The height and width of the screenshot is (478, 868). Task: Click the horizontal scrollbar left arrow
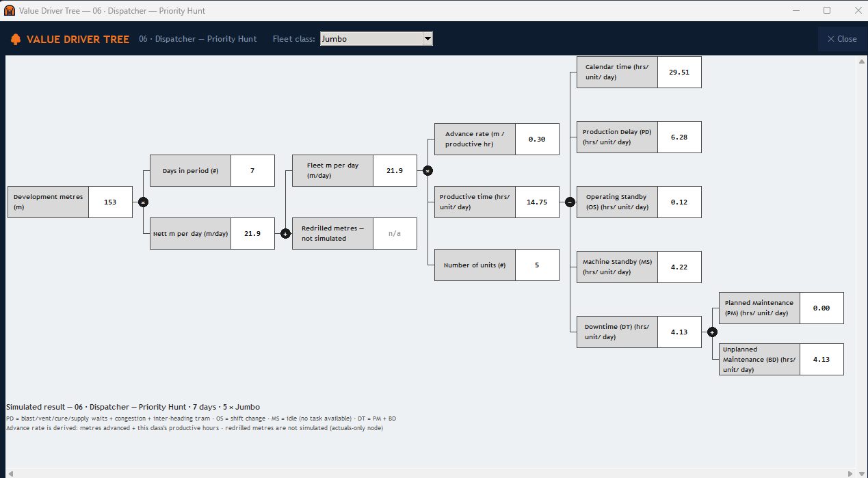[10, 473]
